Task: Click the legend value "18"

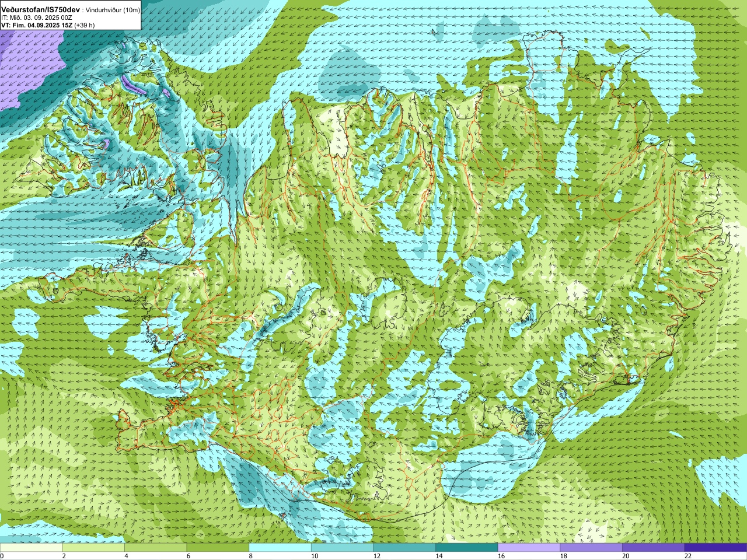Action: coord(564,556)
